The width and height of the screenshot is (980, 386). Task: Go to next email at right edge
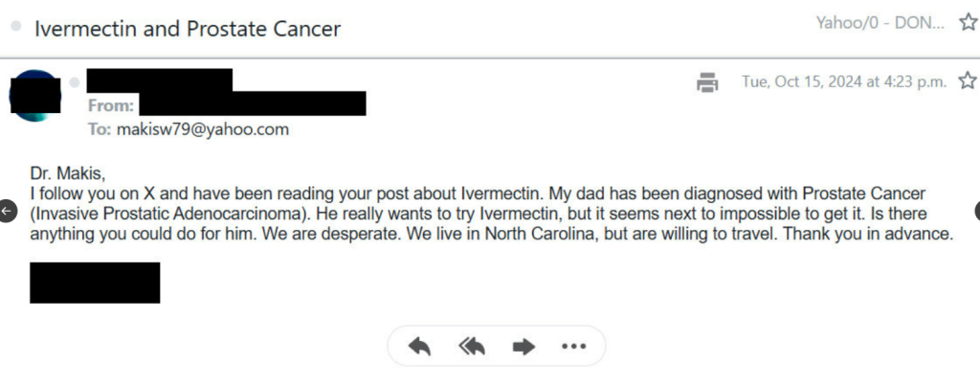(976, 211)
